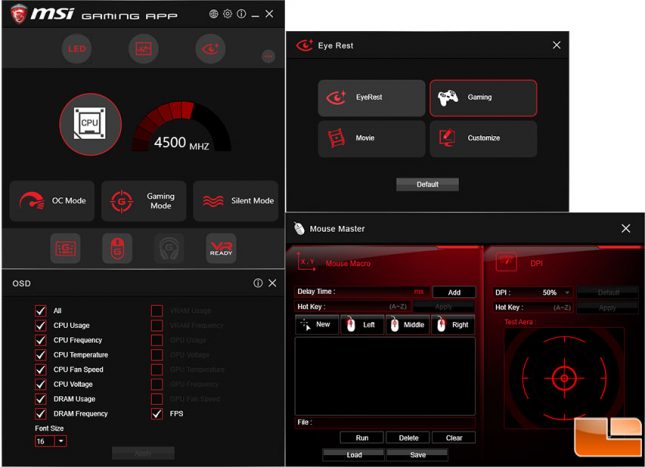Activate Gaming Mode
Viewport: 645px width, 467px height.
click(144, 201)
